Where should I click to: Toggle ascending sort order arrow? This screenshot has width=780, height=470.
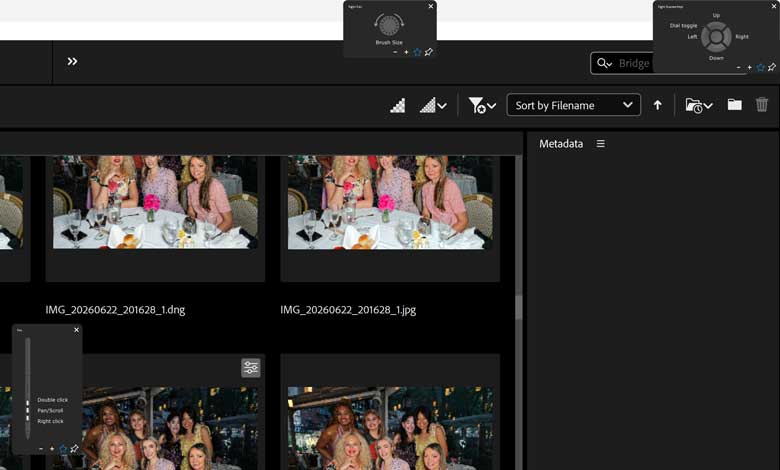pyautogui.click(x=658, y=105)
